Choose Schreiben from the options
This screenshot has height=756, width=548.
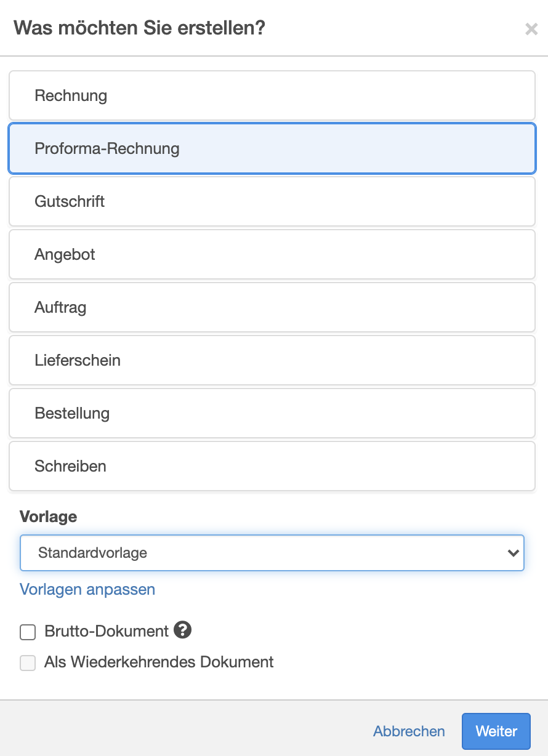click(272, 466)
